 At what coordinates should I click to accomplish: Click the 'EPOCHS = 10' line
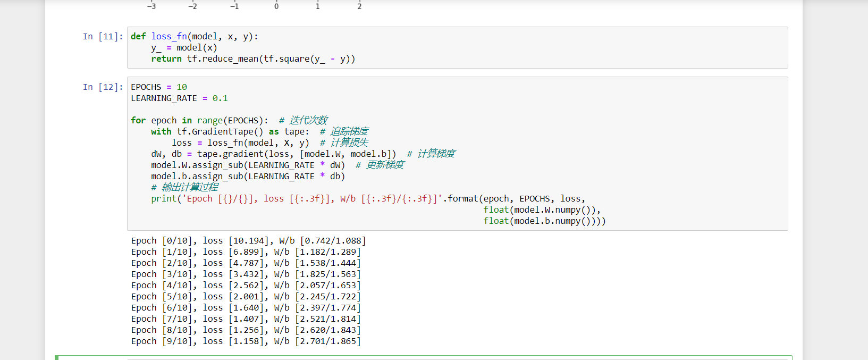(159, 87)
